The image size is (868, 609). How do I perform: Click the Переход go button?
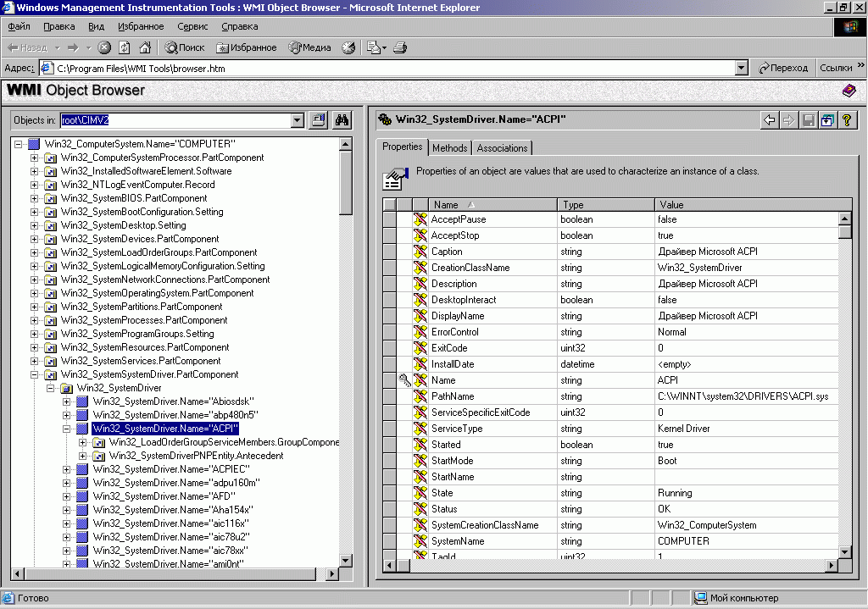783,68
